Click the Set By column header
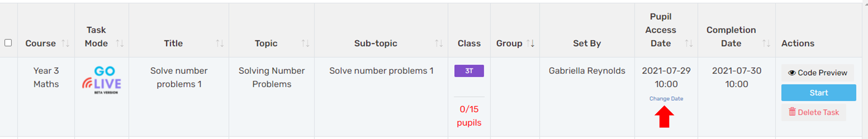This screenshot has height=139, width=868. [x=587, y=43]
